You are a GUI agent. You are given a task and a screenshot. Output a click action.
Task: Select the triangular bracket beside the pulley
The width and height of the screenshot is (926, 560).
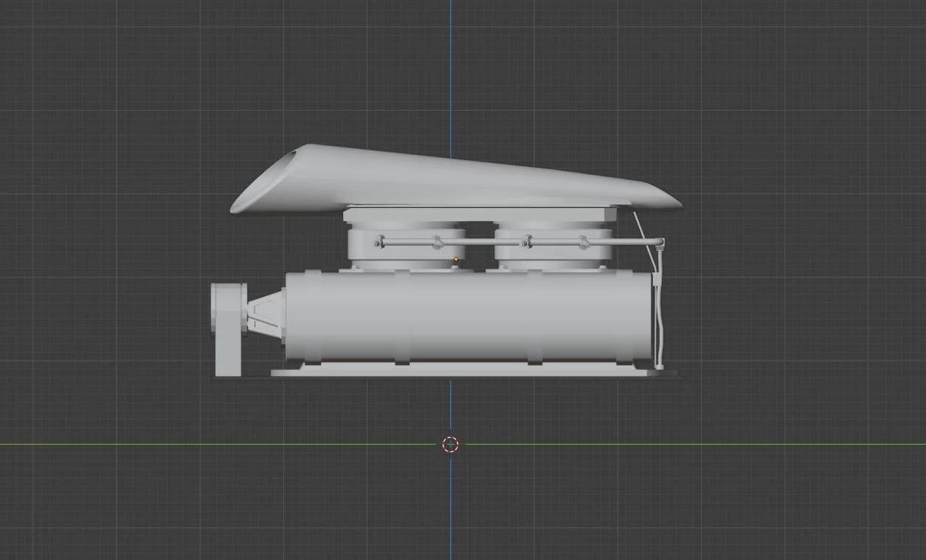[x=266, y=315]
